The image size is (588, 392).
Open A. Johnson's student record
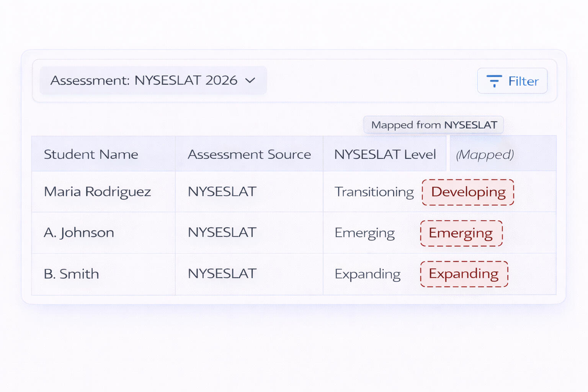[x=79, y=233]
